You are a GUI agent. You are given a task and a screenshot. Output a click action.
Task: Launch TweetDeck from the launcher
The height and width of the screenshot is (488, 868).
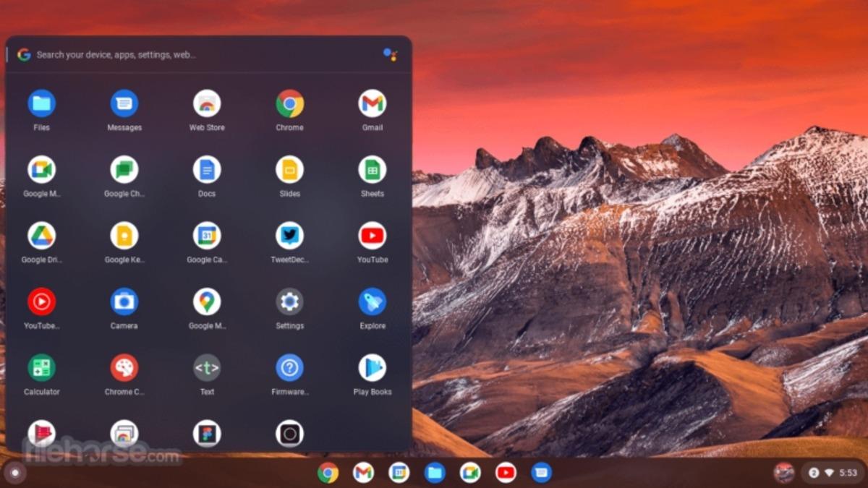point(289,235)
